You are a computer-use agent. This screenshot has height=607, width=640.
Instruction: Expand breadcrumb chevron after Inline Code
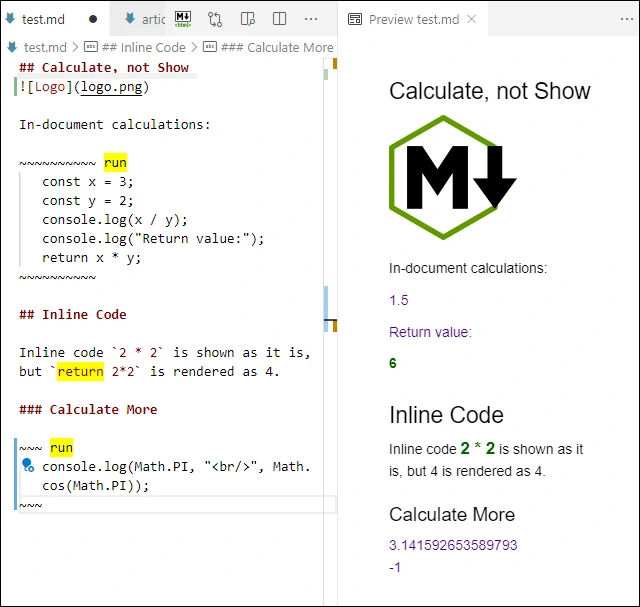(x=194, y=47)
